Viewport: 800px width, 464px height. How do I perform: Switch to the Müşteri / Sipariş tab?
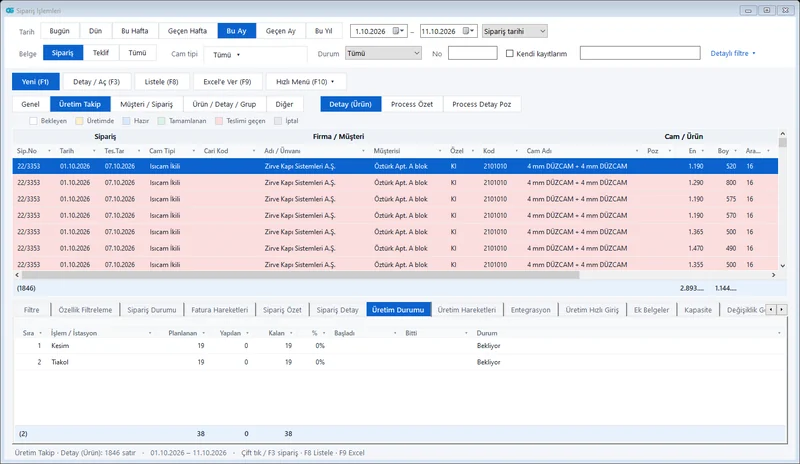146,104
